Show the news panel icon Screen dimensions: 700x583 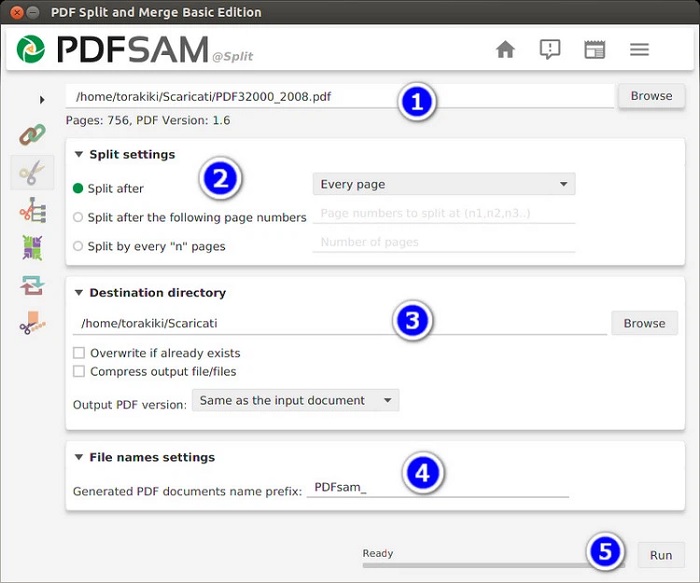(x=595, y=49)
